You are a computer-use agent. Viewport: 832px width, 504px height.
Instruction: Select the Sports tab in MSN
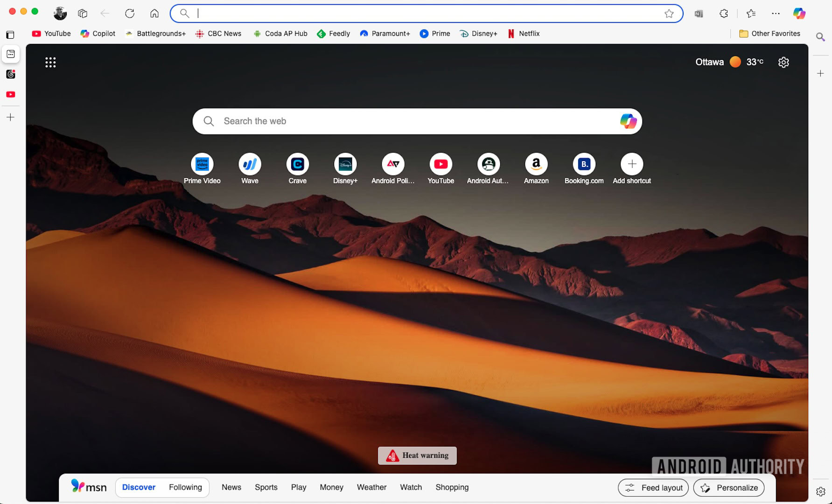(x=266, y=487)
